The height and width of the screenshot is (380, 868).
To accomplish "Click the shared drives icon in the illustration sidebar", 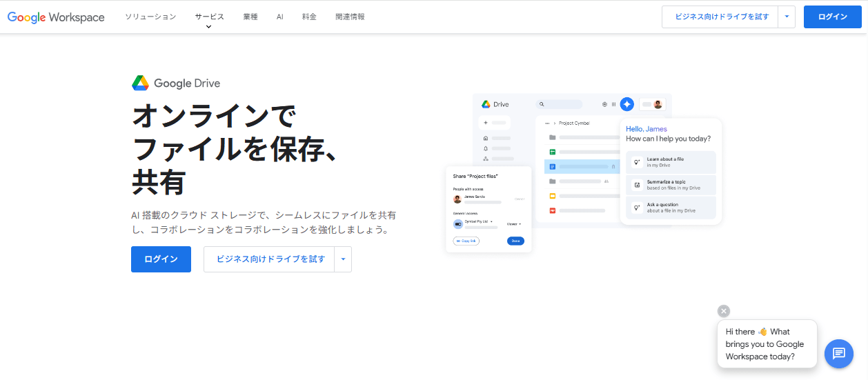I will pyautogui.click(x=486, y=159).
